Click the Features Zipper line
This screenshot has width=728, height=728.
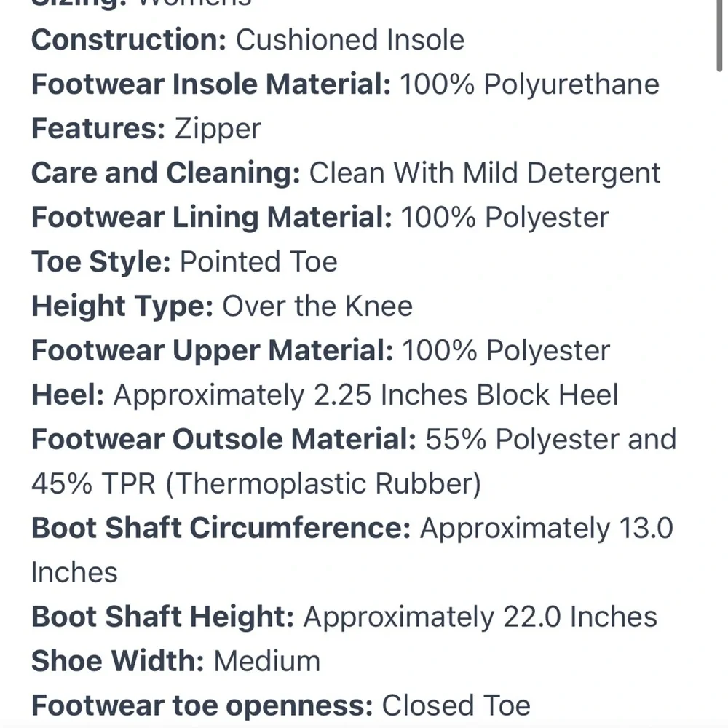(x=146, y=129)
